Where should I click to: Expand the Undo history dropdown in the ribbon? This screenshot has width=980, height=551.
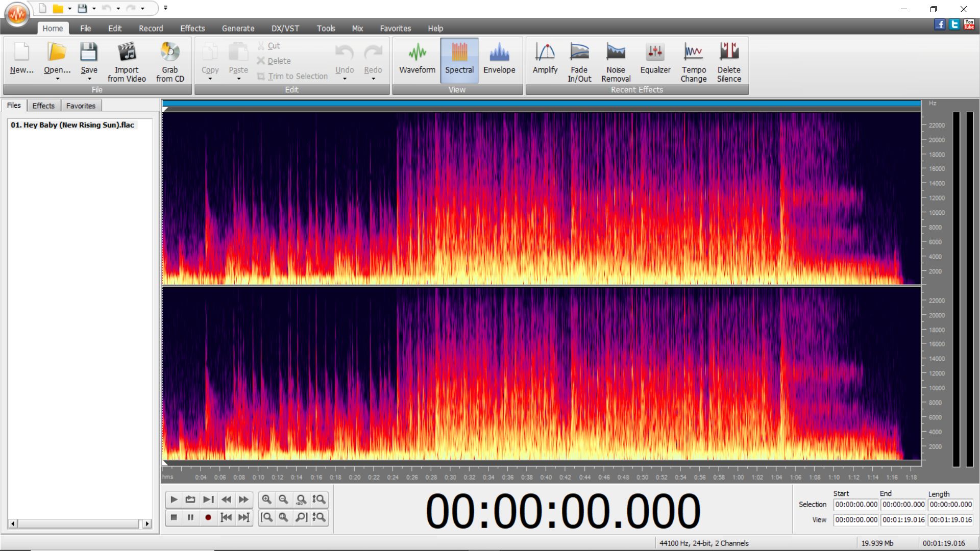pyautogui.click(x=345, y=79)
